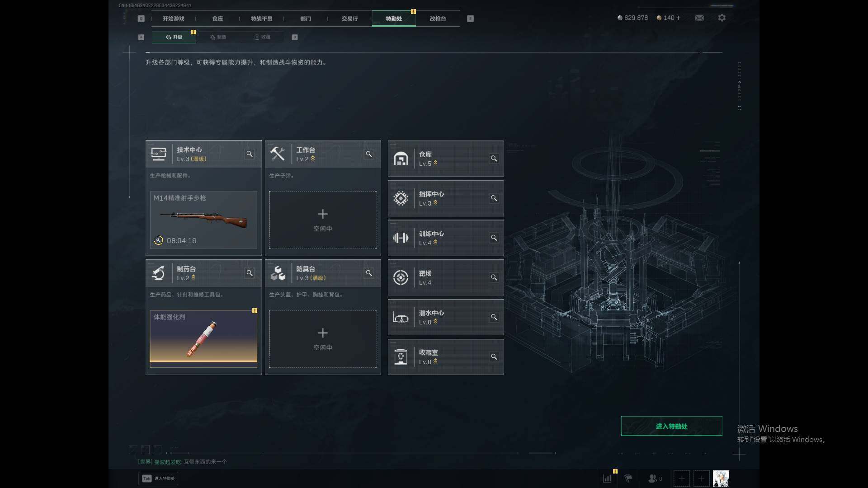
Task: Open the mail envelope icon
Action: (x=699, y=18)
